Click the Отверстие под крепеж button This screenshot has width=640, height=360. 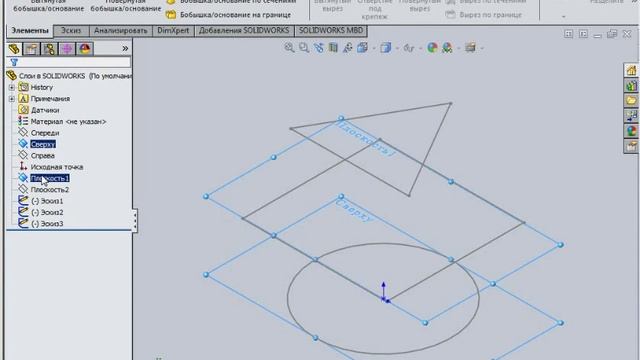[375, 10]
